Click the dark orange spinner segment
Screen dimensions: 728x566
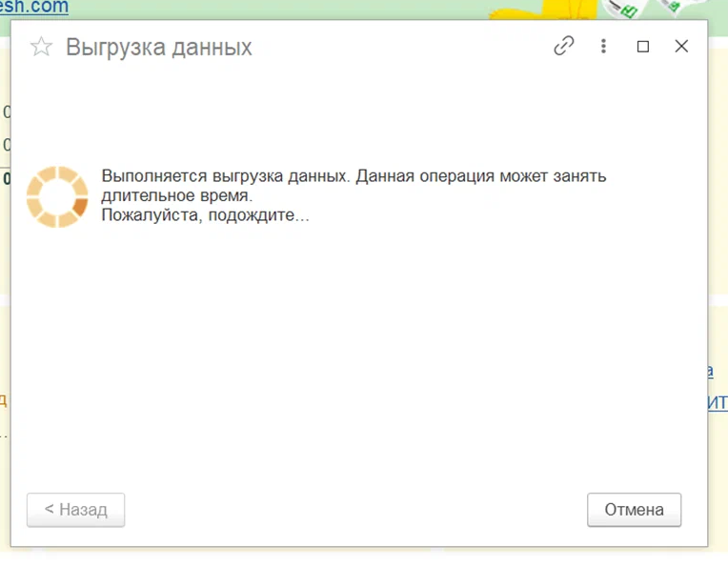[x=80, y=207]
